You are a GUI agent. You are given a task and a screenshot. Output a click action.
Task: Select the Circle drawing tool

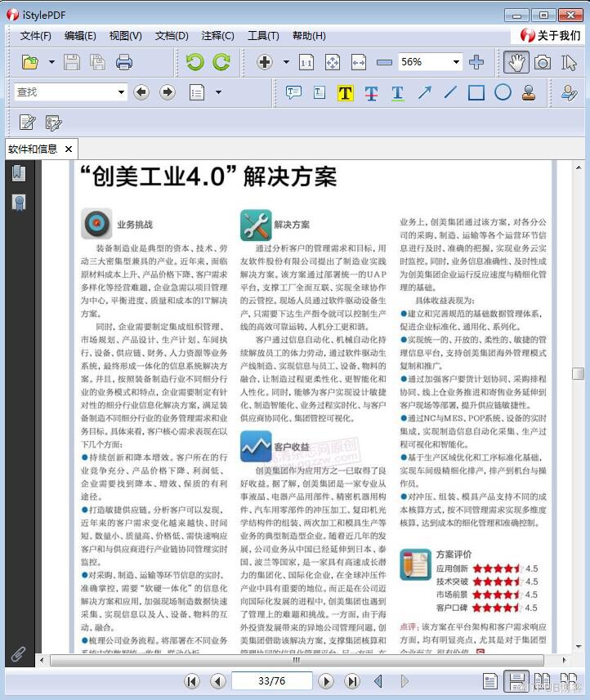tap(503, 92)
